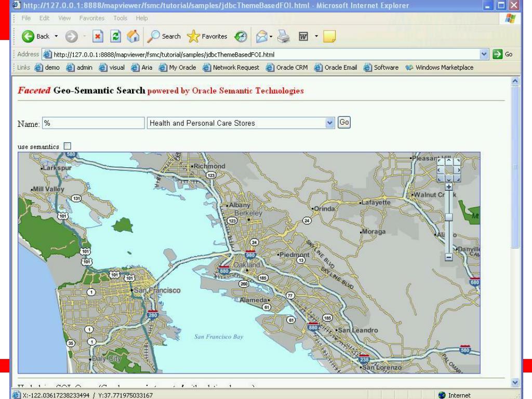Viewport: 532px width, 399px height.
Task: Open the History clock icon
Action: click(241, 36)
